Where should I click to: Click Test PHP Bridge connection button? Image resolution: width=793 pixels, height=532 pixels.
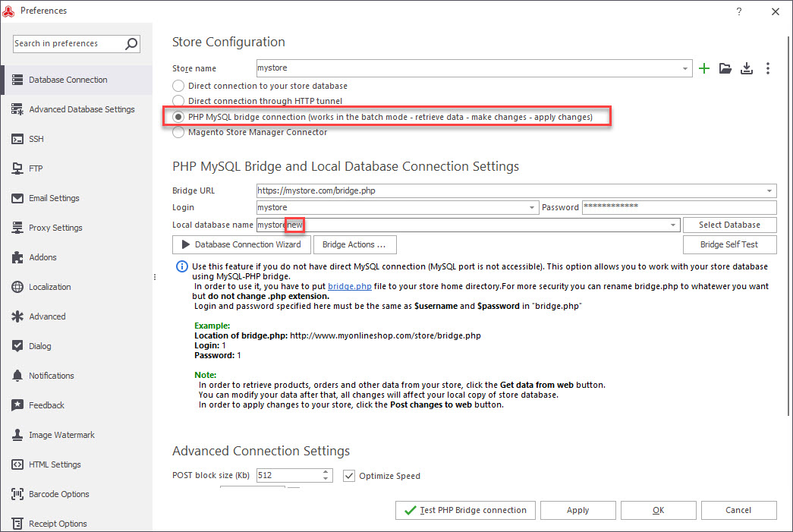(x=466, y=510)
